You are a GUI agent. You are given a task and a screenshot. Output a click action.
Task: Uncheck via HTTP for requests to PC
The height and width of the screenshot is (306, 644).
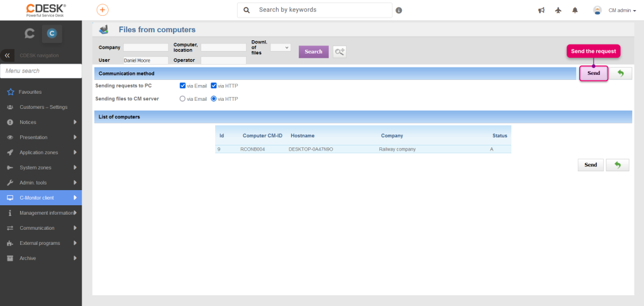pyautogui.click(x=214, y=86)
